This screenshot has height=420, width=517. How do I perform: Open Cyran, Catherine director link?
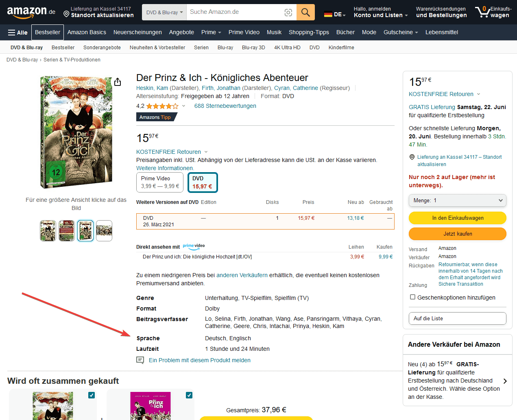coord(296,88)
